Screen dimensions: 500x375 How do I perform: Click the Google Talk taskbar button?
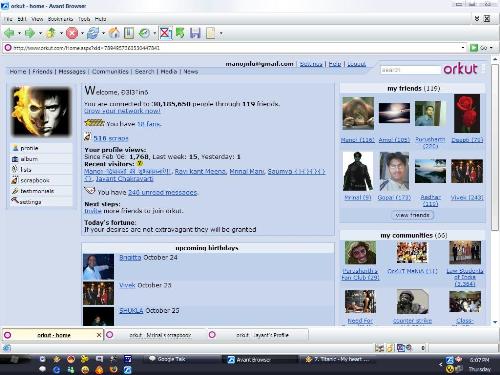click(182, 359)
